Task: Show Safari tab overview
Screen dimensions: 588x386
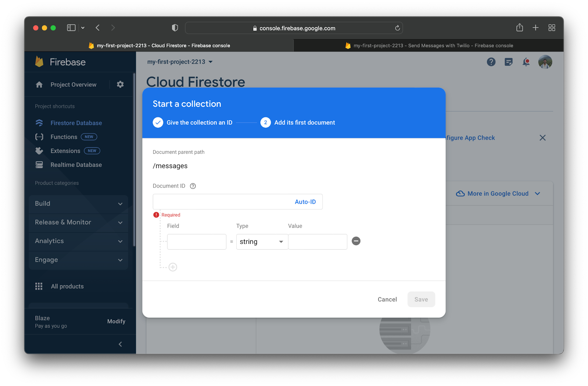Action: pyautogui.click(x=552, y=28)
